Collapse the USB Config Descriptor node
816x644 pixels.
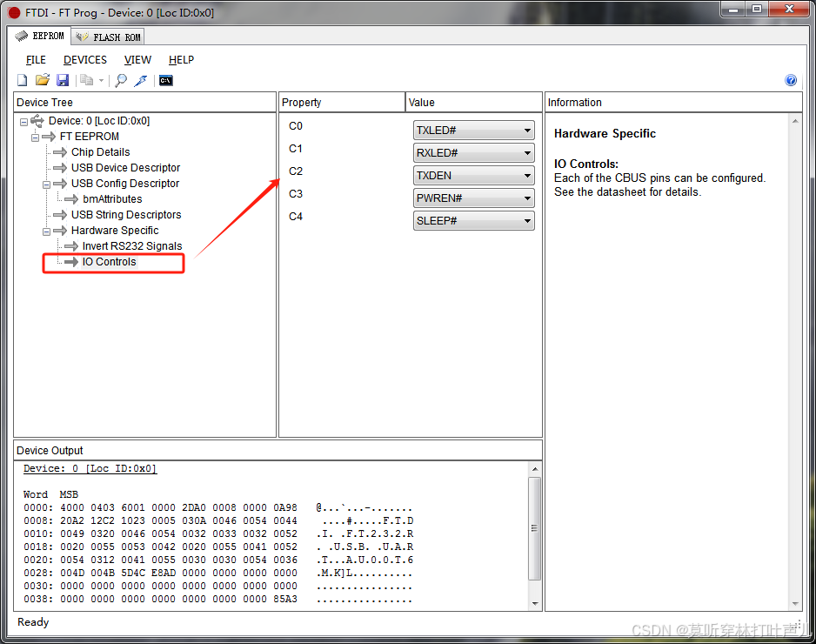pos(46,184)
